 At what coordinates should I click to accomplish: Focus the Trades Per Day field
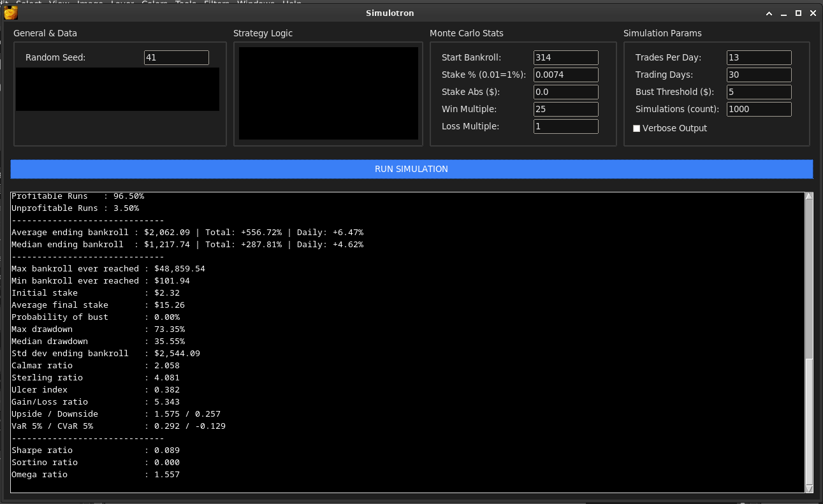[x=759, y=57]
